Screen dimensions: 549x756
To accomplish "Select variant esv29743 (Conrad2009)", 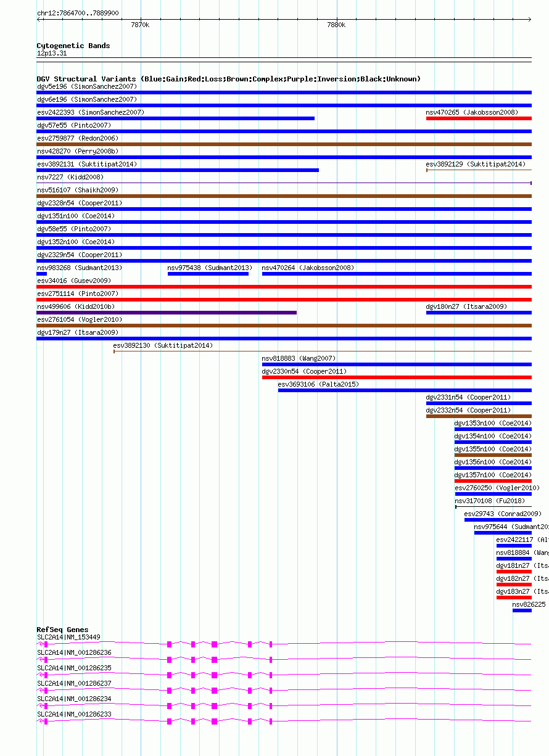I will [503, 514].
